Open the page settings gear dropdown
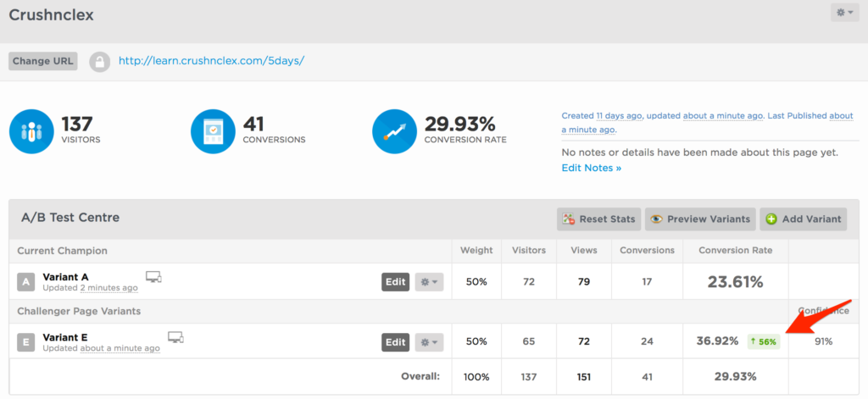 [x=845, y=12]
